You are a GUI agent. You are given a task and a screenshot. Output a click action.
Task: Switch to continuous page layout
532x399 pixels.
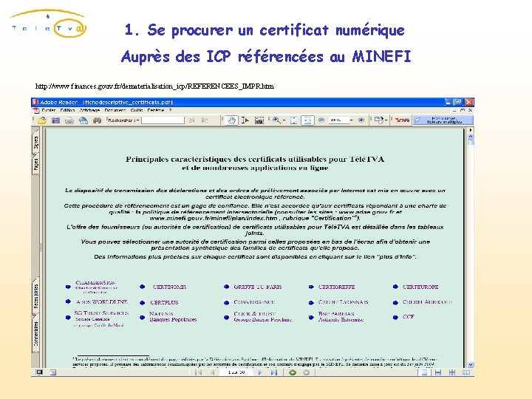click(438, 372)
